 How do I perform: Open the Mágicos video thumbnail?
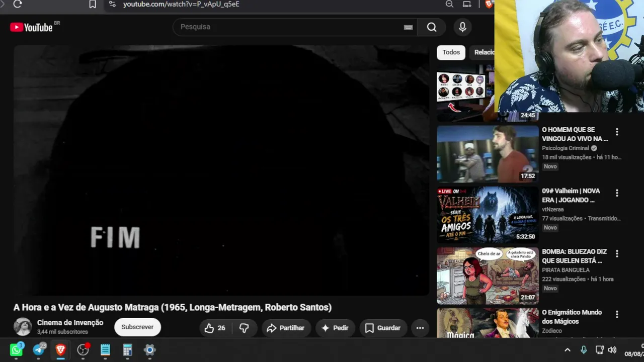[488, 323]
